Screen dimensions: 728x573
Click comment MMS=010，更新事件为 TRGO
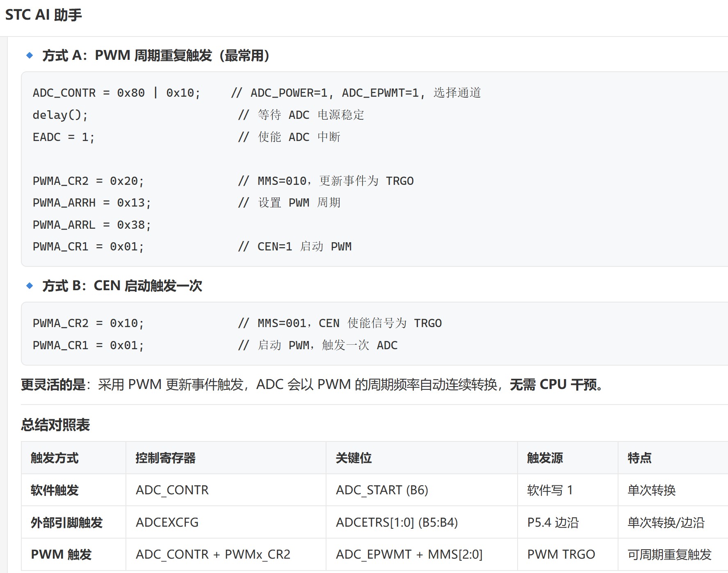(x=326, y=181)
